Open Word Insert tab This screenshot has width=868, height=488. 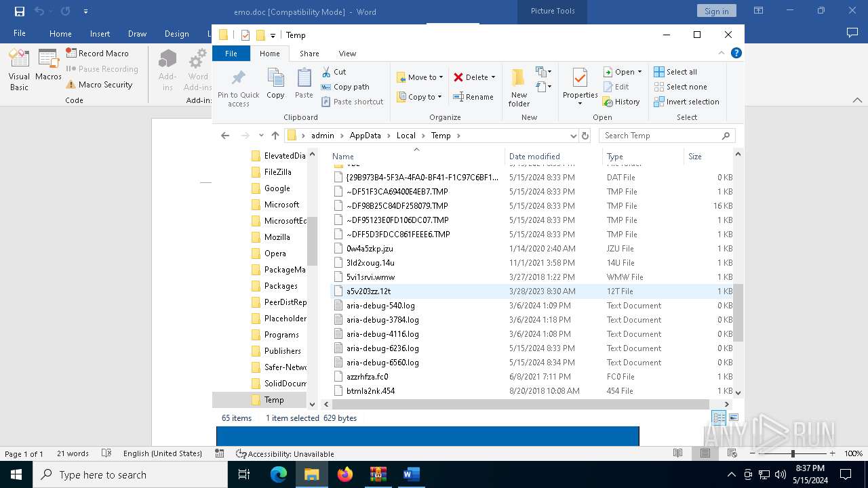[x=100, y=34]
